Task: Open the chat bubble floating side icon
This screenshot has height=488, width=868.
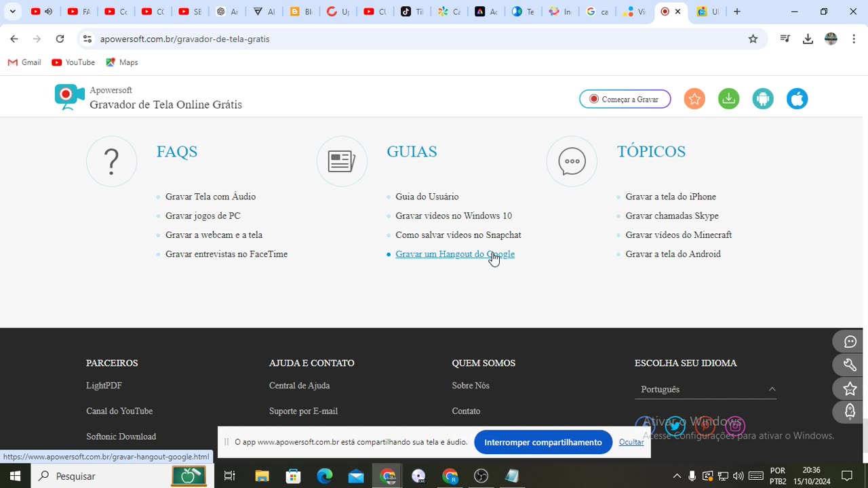Action: click(850, 342)
